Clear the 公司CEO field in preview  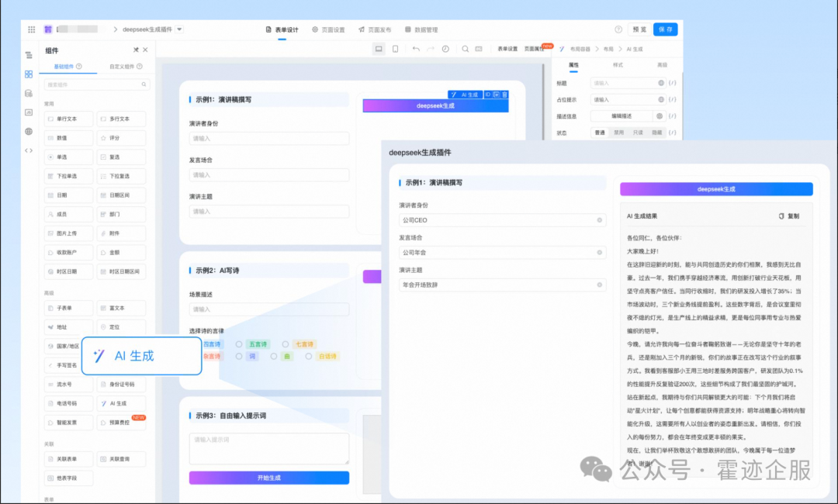pyautogui.click(x=600, y=220)
